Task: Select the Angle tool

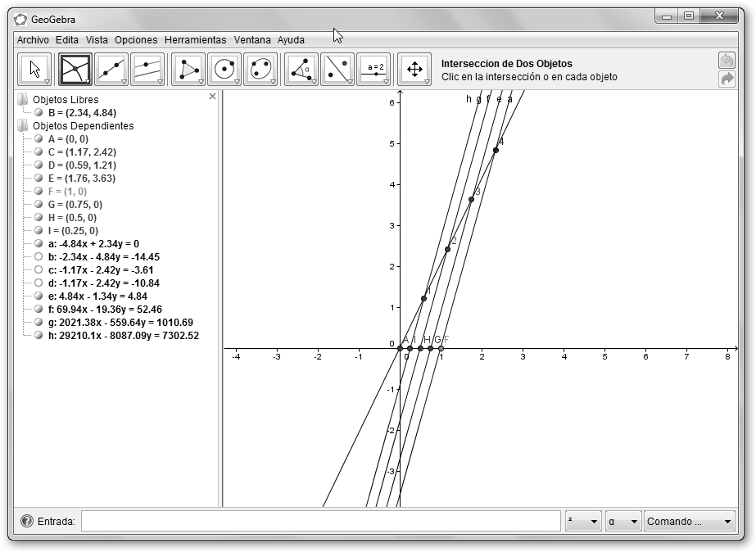Action: pyautogui.click(x=301, y=70)
